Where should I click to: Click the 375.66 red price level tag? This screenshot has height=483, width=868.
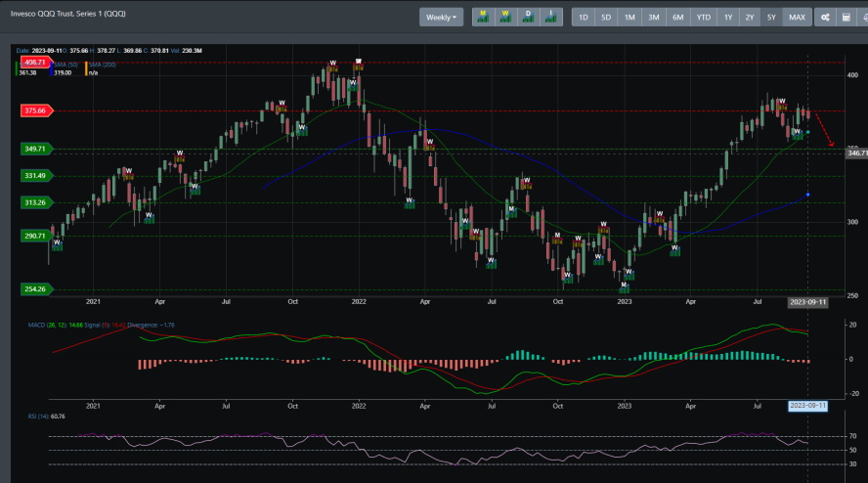(36, 110)
